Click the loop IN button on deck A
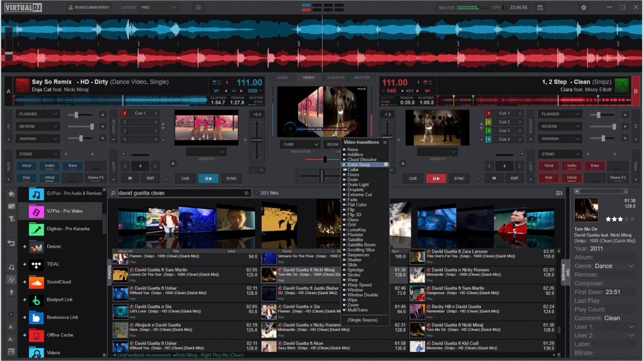 click(x=130, y=178)
